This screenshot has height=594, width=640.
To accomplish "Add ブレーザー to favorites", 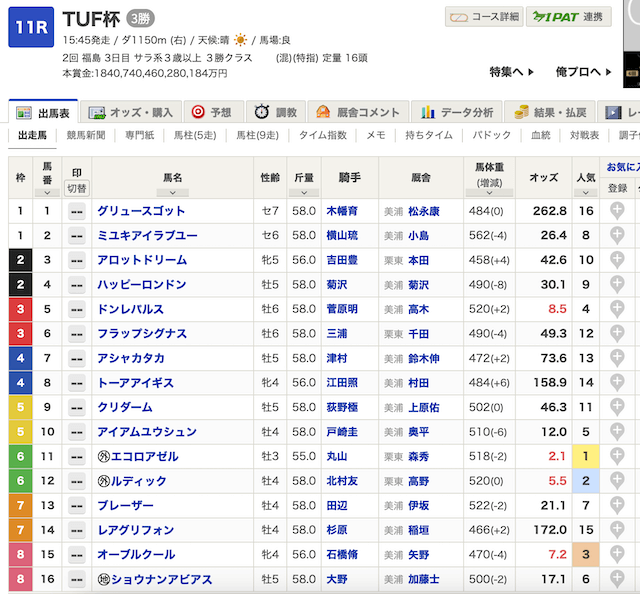I will 617,505.
